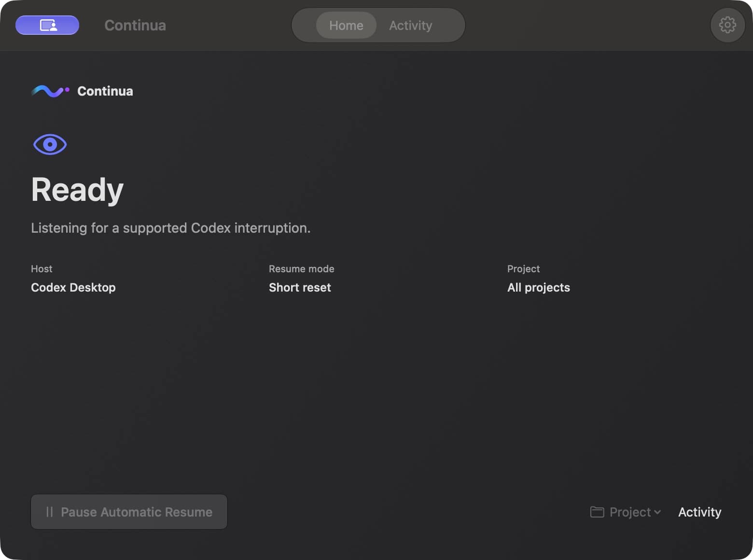Screen dimensions: 753x560
Task: Click the Listening for a supported Codex interruption text
Action: (171, 228)
